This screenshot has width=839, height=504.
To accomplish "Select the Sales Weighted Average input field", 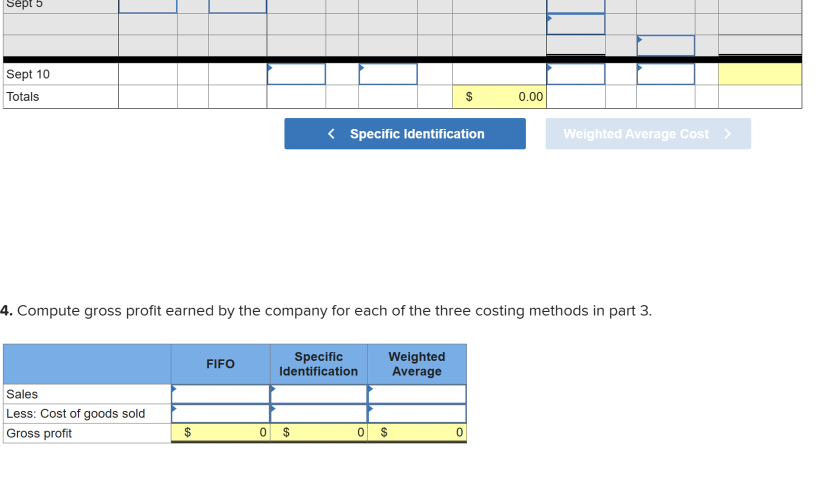I will 417,394.
